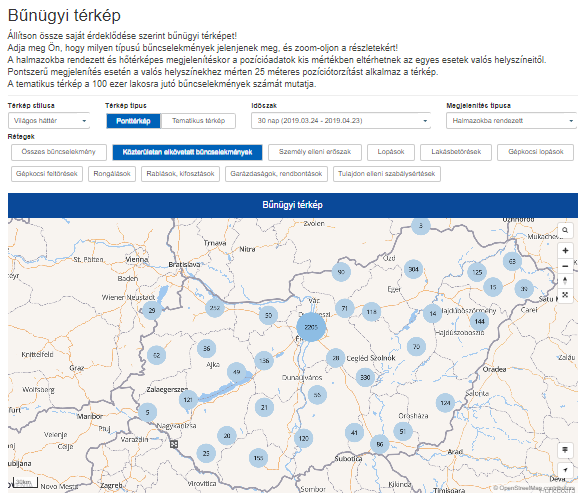Reset map rotation with compass arrow
Screen dimensions: 587x502
pos(565,280)
